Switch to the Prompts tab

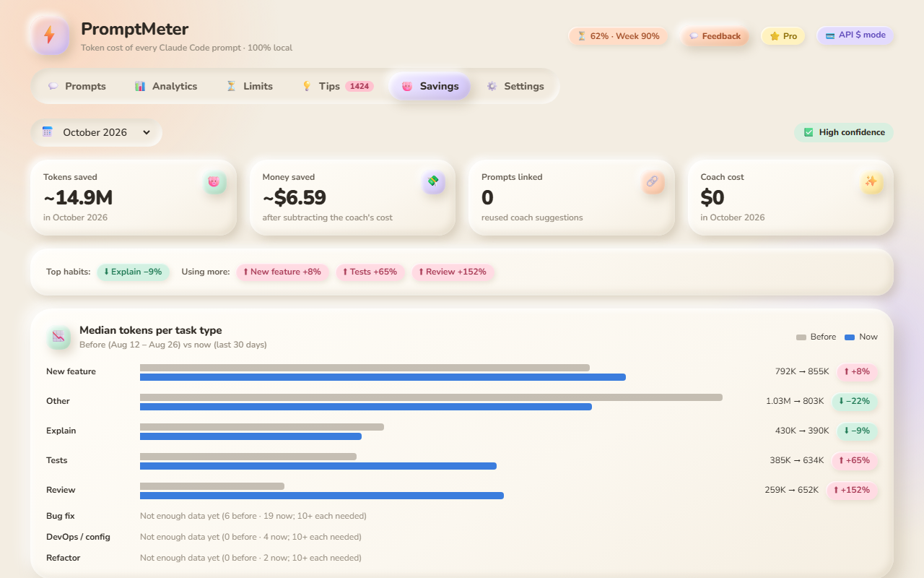coord(77,86)
